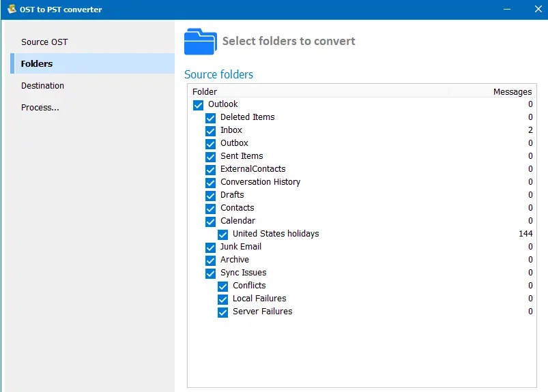Uncheck the Server Failures checkbox
Screen dimensions: 548x392
tap(222, 312)
